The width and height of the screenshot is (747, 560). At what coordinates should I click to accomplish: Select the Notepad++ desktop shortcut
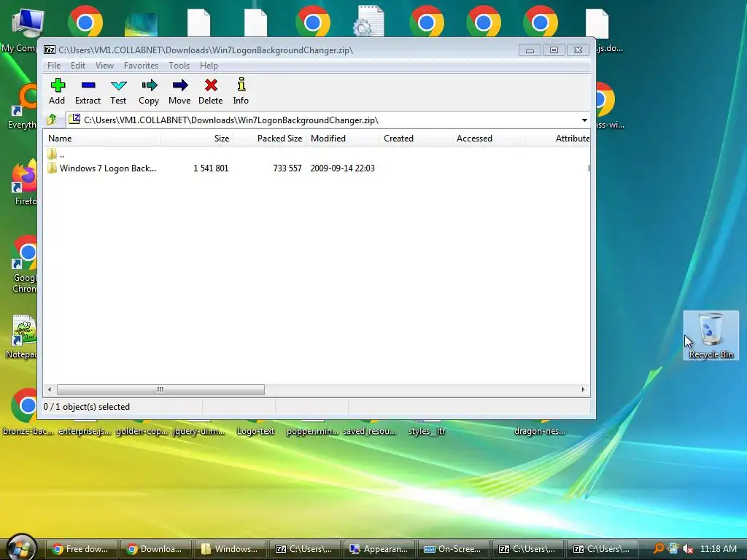(21, 336)
